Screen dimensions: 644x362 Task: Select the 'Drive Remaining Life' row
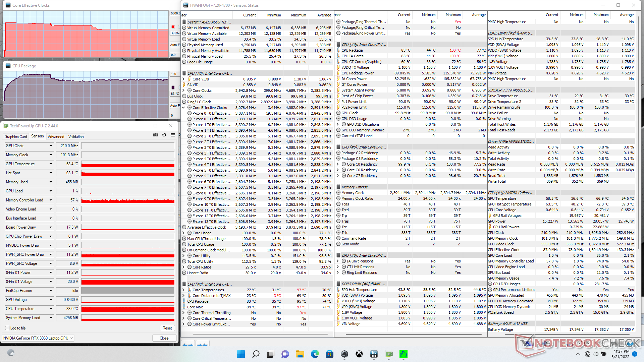point(561,107)
